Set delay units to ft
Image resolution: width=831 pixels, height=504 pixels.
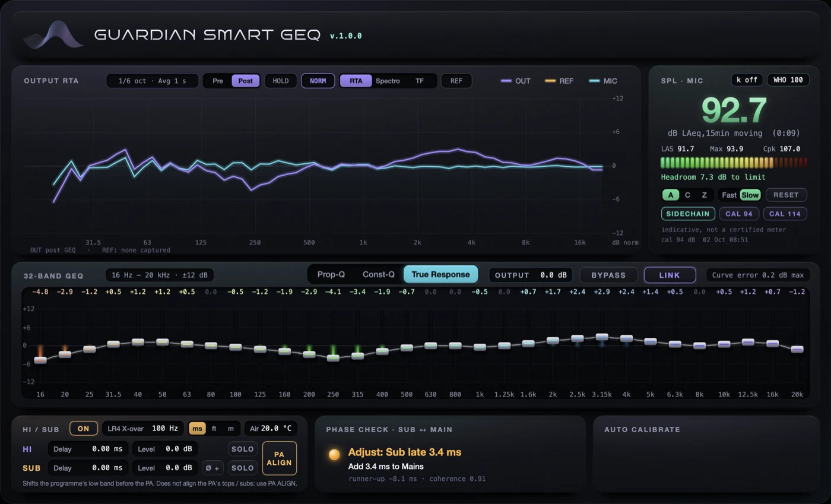point(214,429)
